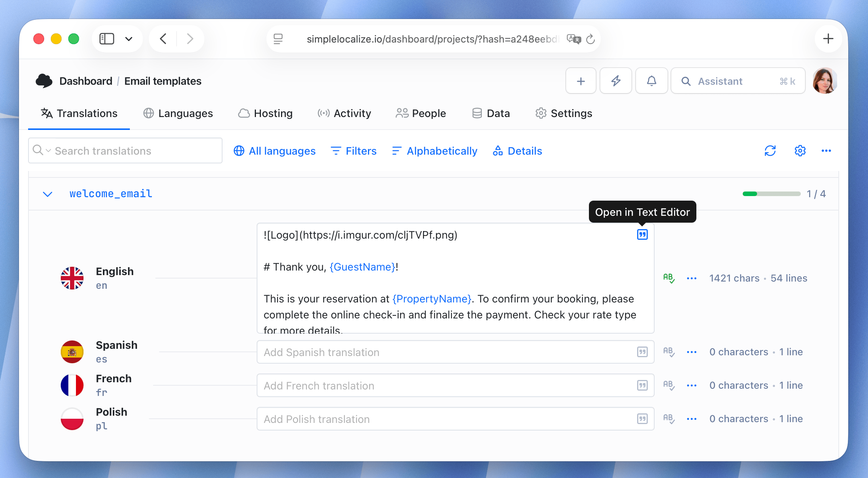Screen dimensions: 868x478
Task: Open more options for the Spanish row
Action: pyautogui.click(x=691, y=352)
